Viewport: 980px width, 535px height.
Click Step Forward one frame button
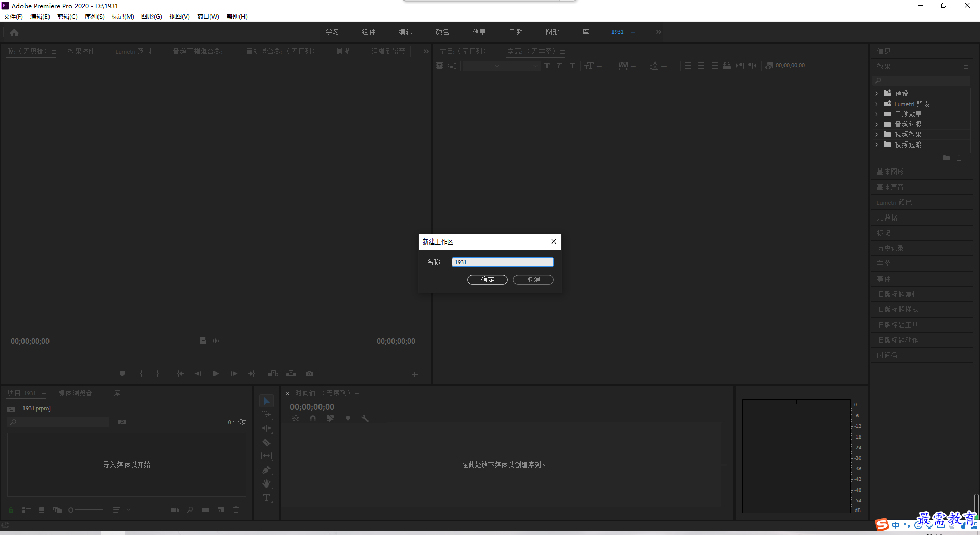(x=234, y=374)
